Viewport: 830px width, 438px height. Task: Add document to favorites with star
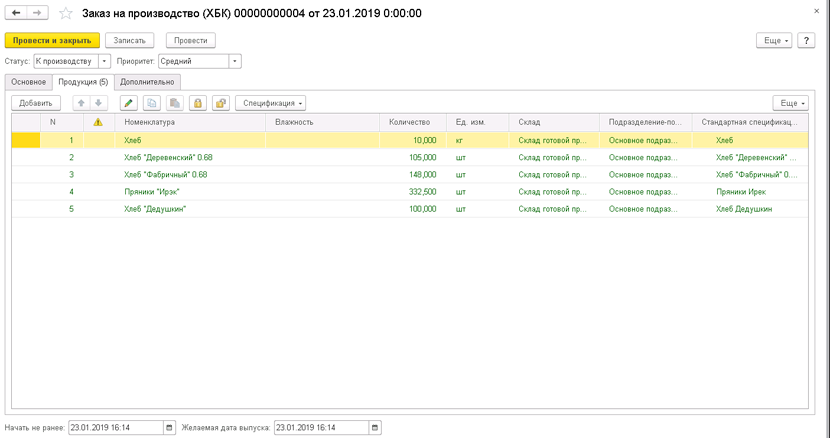tap(66, 13)
